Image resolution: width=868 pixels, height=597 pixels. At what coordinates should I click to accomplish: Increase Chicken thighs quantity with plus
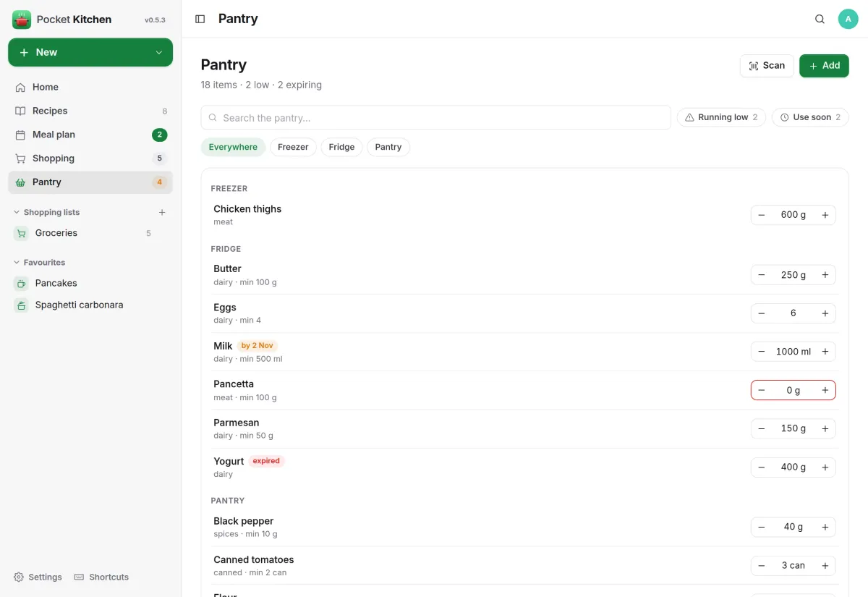825,215
